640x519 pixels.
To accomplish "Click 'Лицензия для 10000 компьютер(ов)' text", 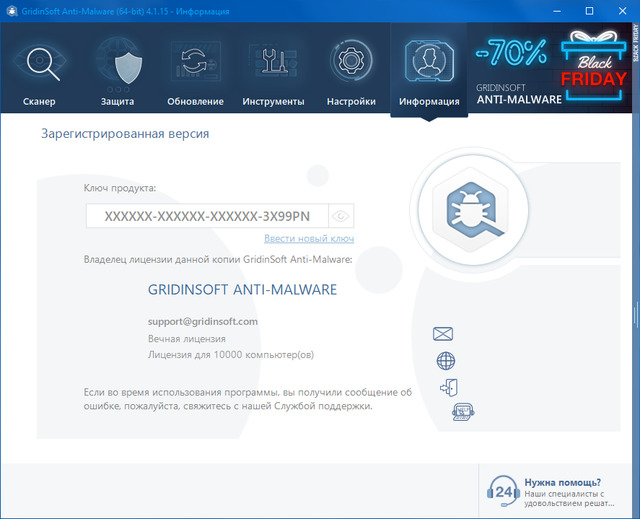I will pyautogui.click(x=231, y=355).
